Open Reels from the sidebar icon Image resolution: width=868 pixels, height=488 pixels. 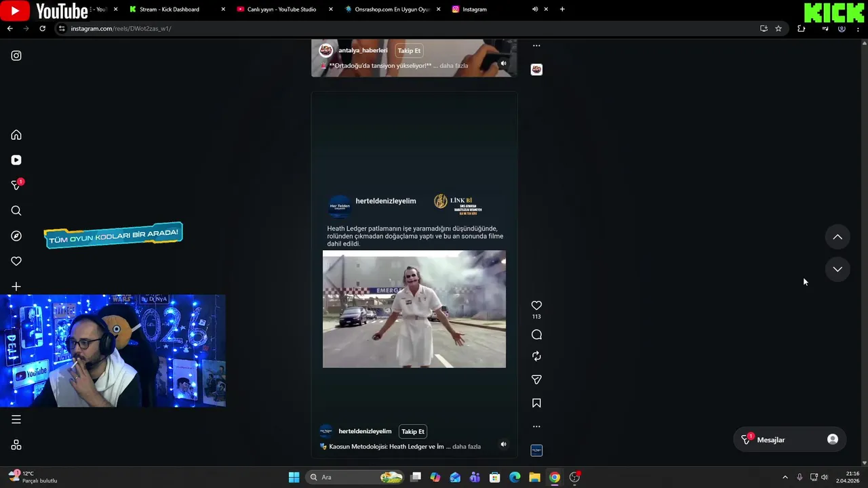16,160
